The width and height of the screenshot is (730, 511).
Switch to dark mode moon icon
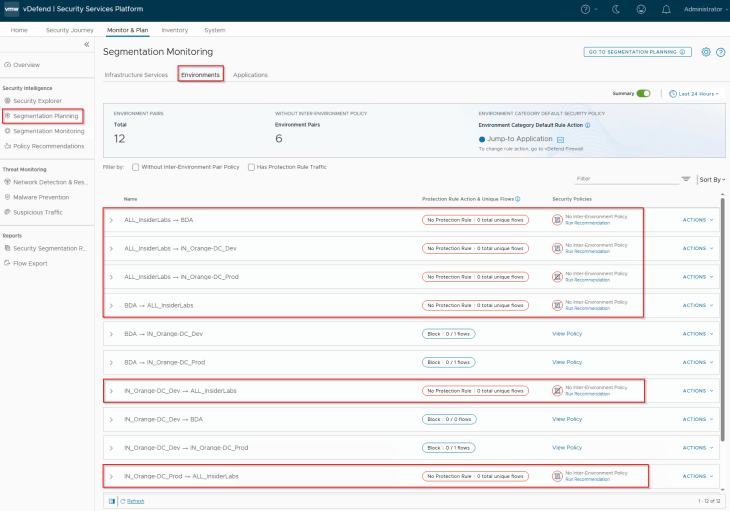pyautogui.click(x=617, y=9)
